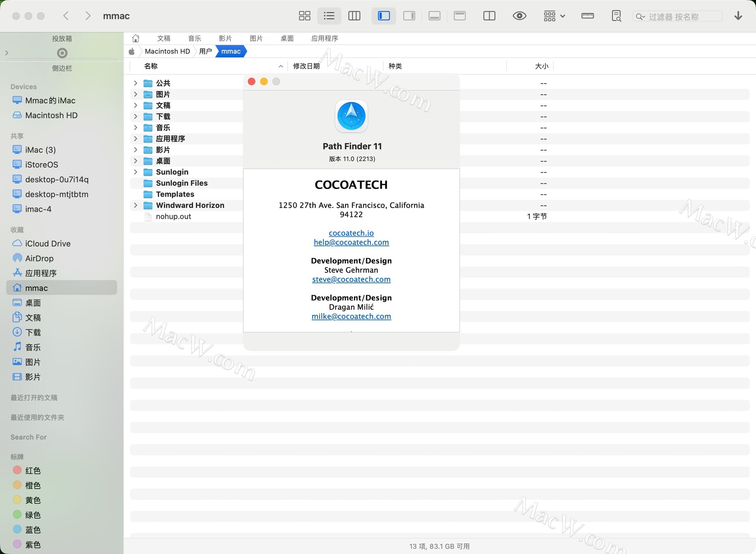Click the download arrow toolbar icon
This screenshot has height=554, width=756.
tap(738, 16)
